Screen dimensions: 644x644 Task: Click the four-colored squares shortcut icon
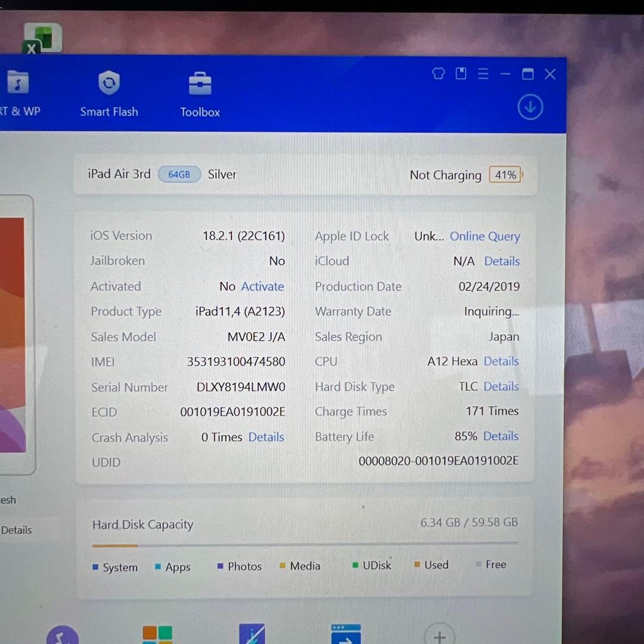point(157,634)
